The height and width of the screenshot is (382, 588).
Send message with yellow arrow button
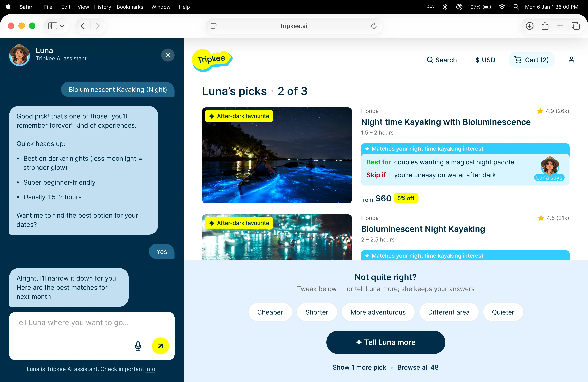[160, 346]
